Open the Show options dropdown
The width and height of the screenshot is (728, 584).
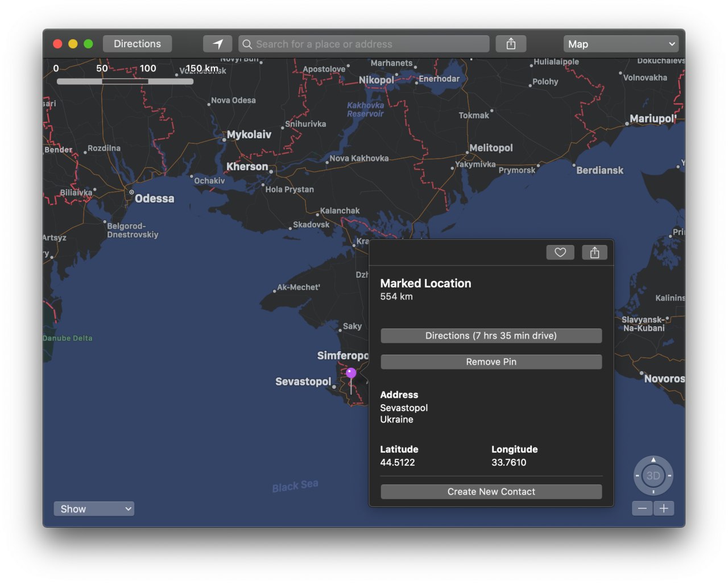tap(94, 508)
